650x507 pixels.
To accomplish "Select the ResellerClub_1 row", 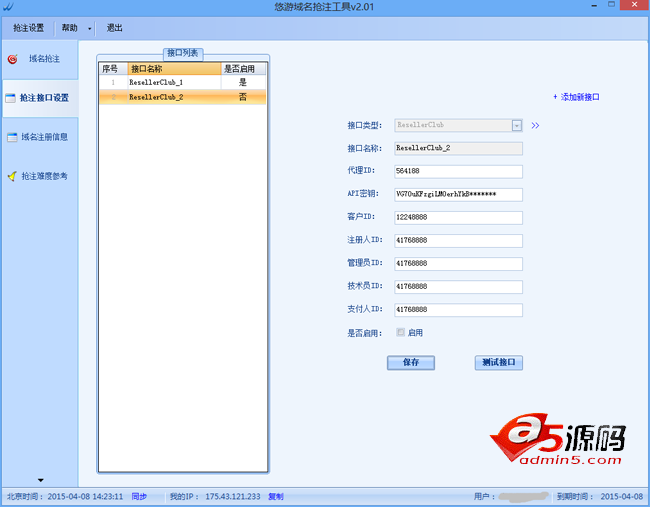I will pos(182,82).
